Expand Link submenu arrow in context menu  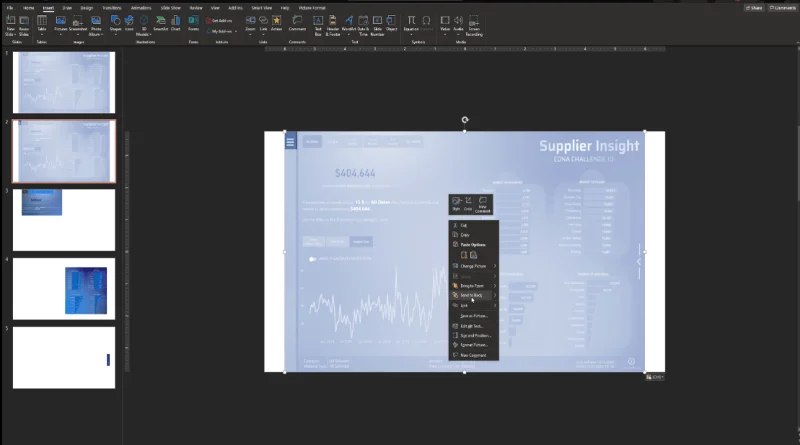(x=495, y=305)
